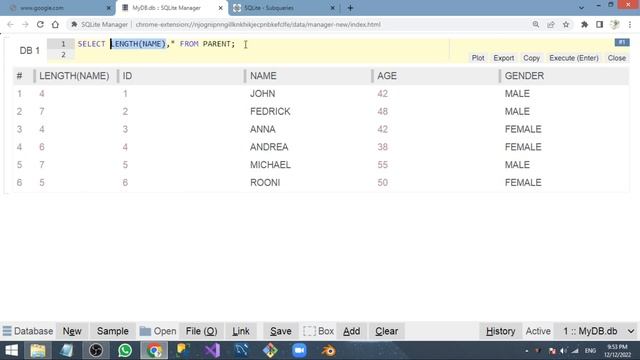Select the FEDRICK name cell

[270, 111]
